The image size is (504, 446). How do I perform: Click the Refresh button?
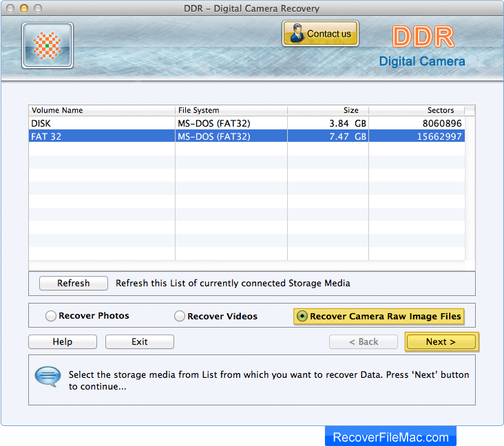click(74, 283)
